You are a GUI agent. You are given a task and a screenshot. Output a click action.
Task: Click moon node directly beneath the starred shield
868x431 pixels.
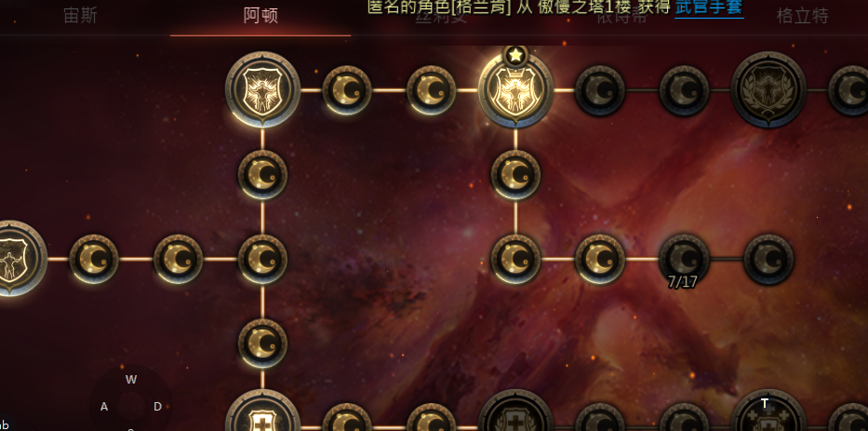[515, 174]
